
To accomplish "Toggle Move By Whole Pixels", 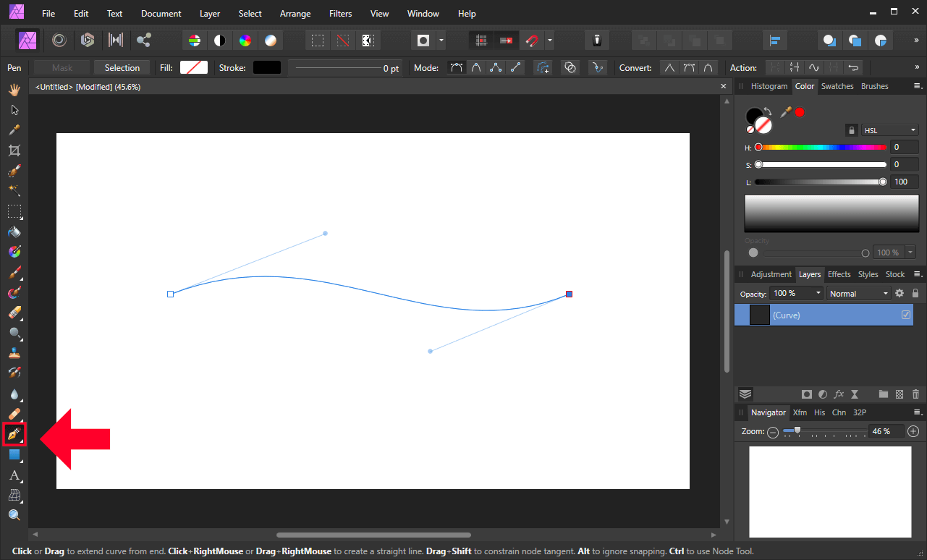I will tap(506, 41).
